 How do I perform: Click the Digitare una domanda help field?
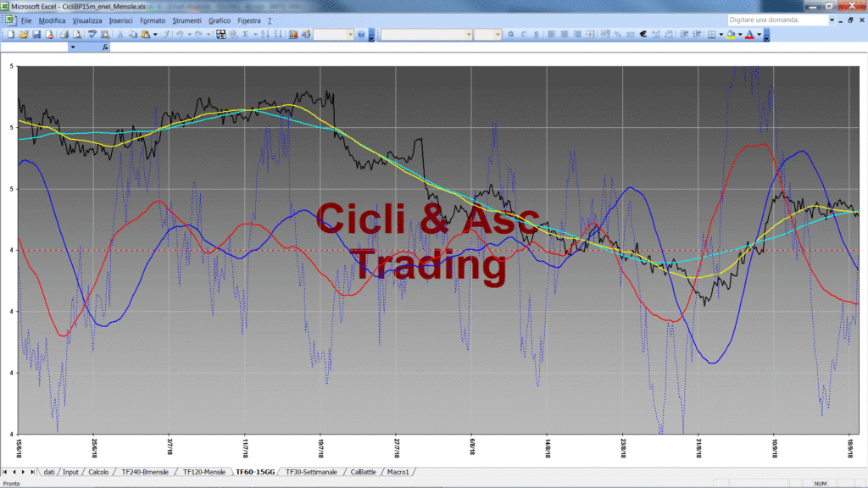pyautogui.click(x=777, y=20)
